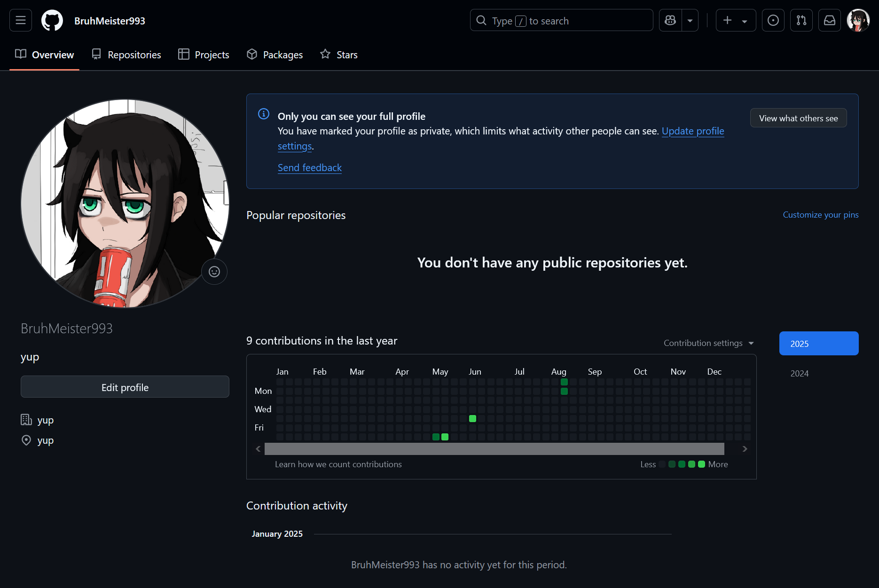The image size is (879, 588).
Task: Click the 'Contribution activity' heading
Action: click(297, 506)
